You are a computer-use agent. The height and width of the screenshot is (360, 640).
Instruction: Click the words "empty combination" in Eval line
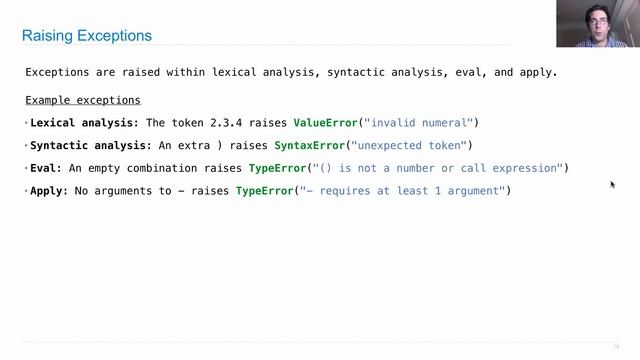click(143, 168)
